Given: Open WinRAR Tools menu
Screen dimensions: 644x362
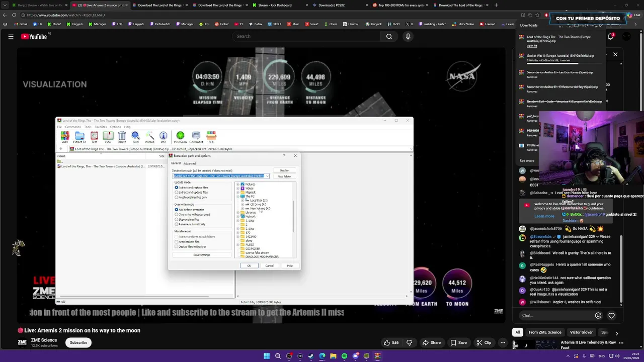Looking at the screenshot, I should click(88, 127).
